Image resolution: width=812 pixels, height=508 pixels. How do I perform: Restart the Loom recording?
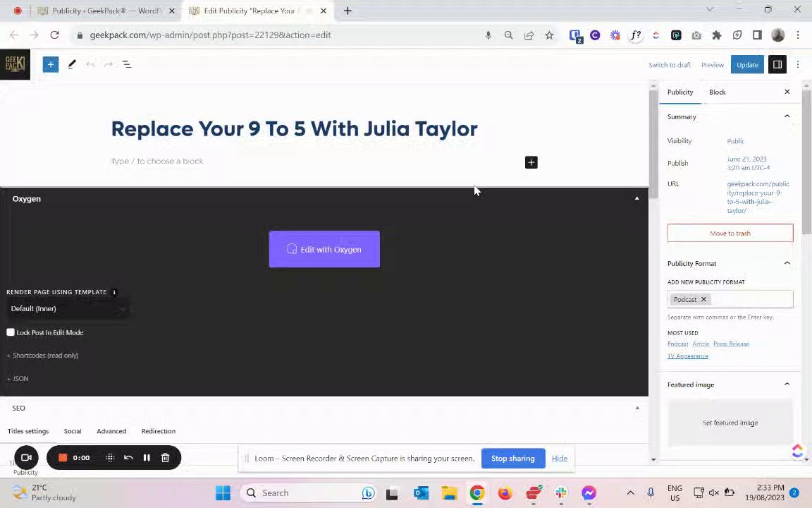[x=128, y=458]
